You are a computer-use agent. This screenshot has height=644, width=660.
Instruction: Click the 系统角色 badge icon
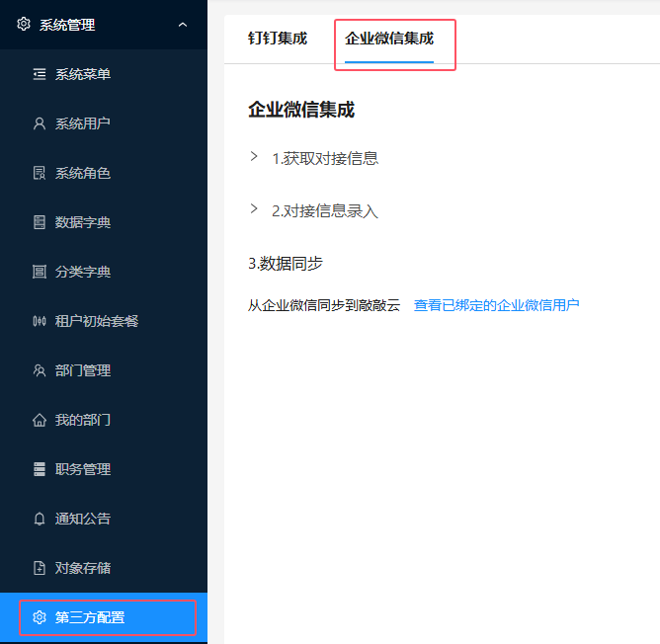pyautogui.click(x=40, y=173)
